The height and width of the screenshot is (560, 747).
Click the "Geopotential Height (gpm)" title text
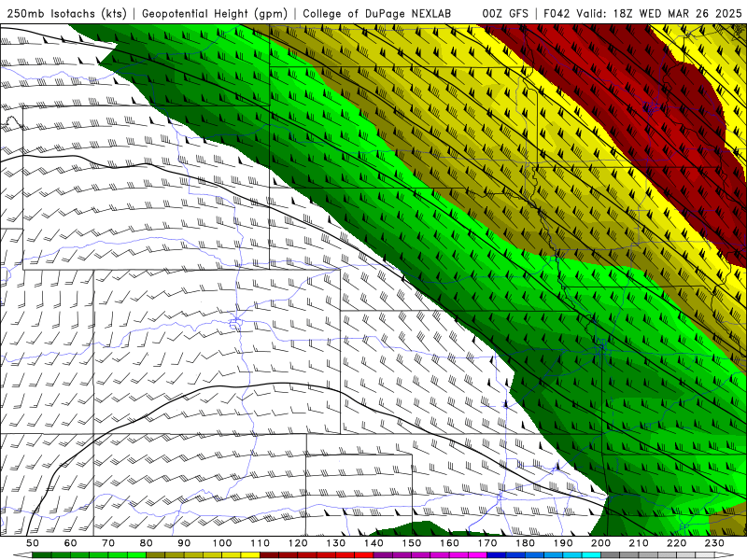[215, 14]
